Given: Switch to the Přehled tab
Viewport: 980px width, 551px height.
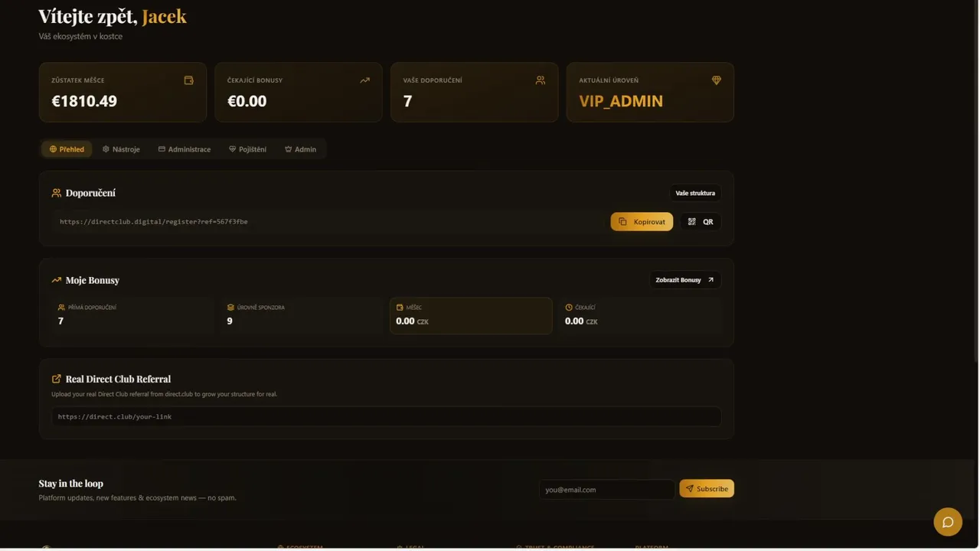Looking at the screenshot, I should click(67, 149).
